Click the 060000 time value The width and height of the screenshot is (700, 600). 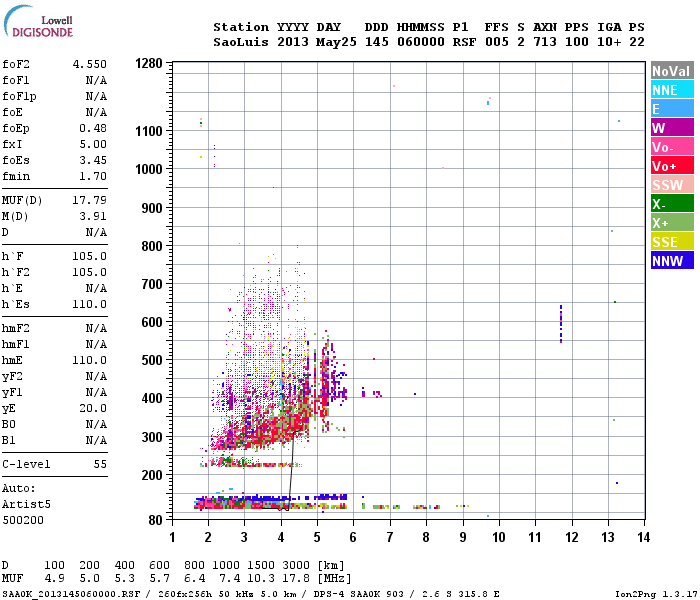point(421,42)
